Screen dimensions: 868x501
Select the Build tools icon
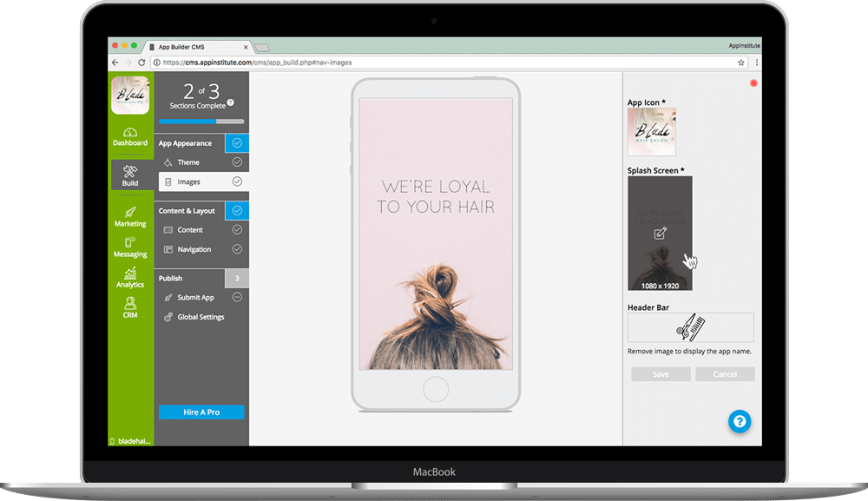[x=130, y=172]
